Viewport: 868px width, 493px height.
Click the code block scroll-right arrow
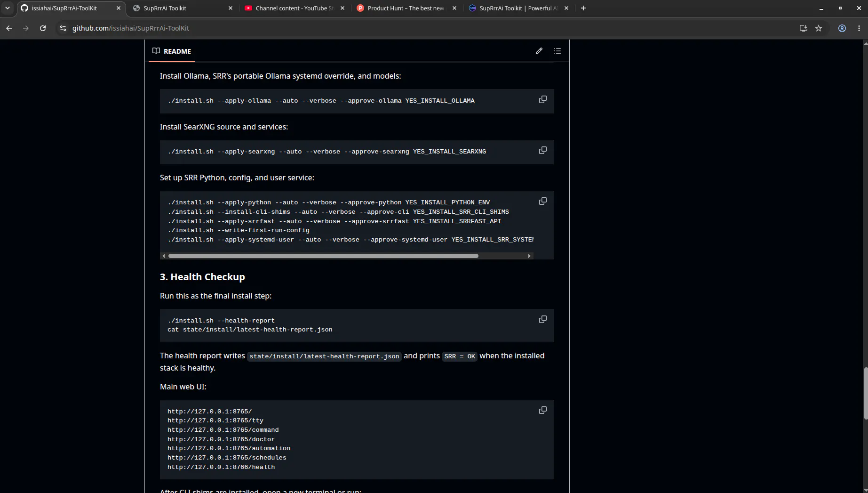click(x=529, y=256)
